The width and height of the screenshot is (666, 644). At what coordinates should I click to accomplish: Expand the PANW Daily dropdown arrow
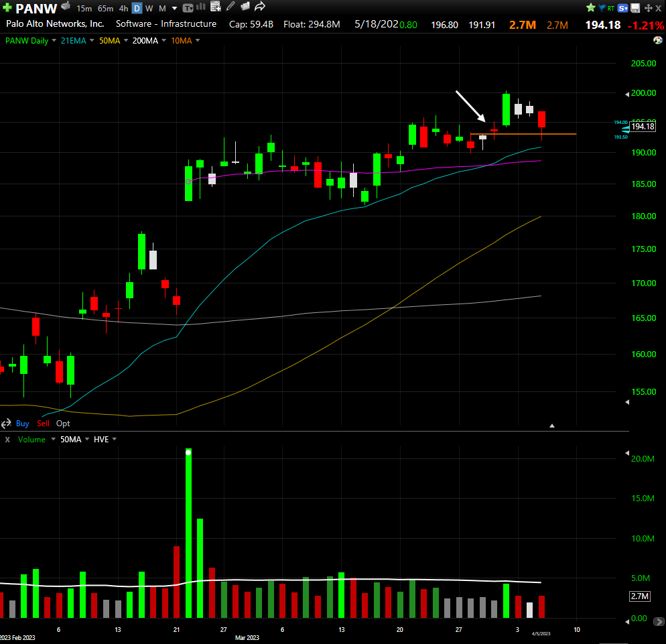(x=54, y=40)
